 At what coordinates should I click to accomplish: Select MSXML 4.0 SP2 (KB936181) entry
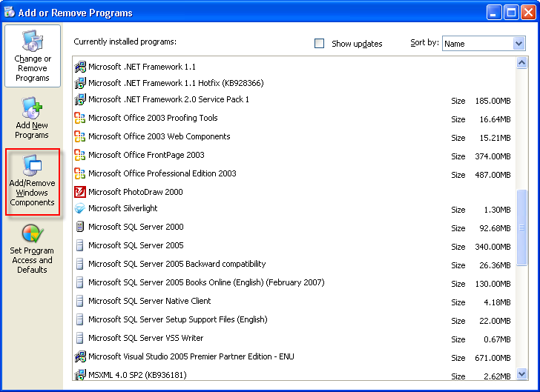[292, 374]
